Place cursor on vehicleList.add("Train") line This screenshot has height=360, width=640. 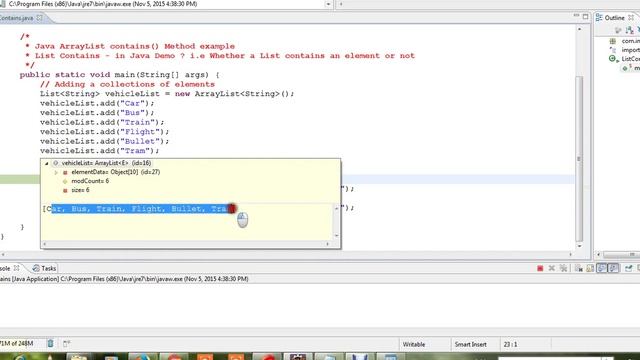pos(102,122)
